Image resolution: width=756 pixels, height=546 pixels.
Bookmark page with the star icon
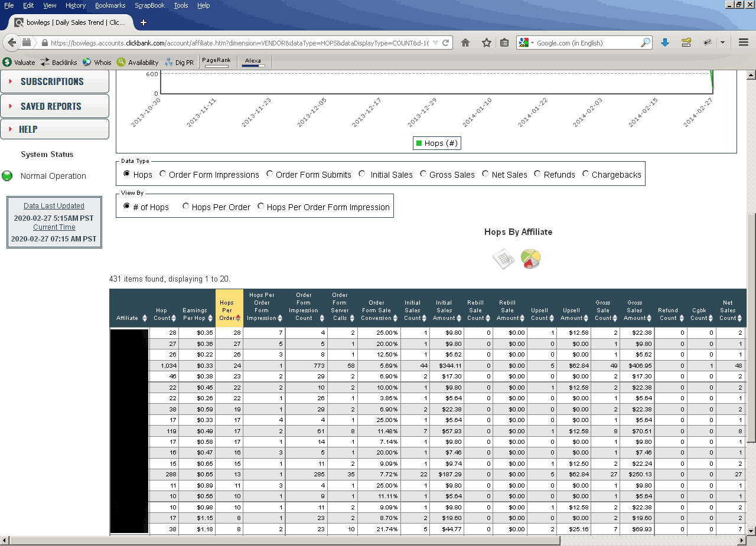(486, 42)
